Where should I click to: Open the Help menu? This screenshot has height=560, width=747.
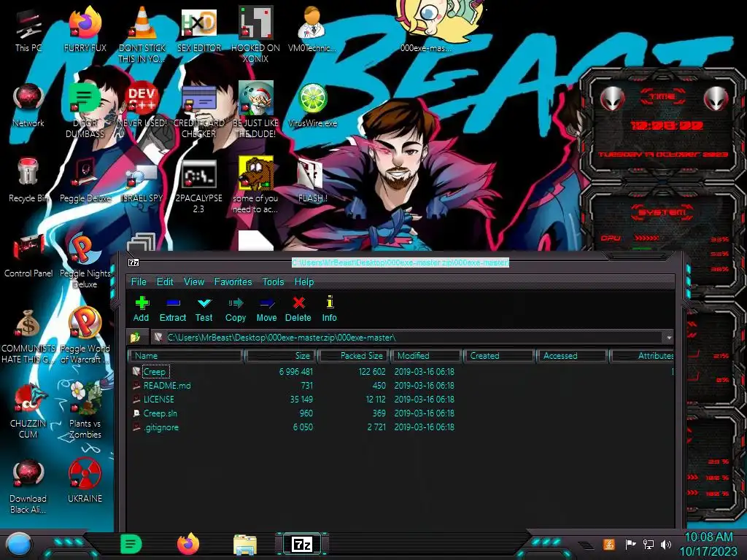pos(304,281)
